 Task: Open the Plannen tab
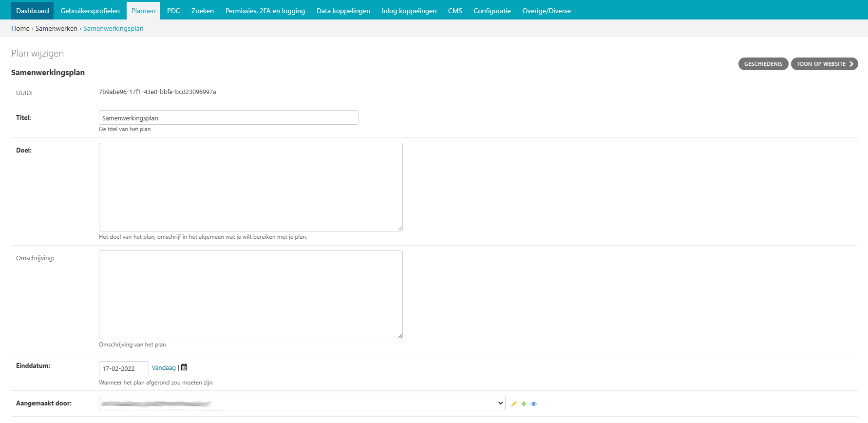(143, 11)
